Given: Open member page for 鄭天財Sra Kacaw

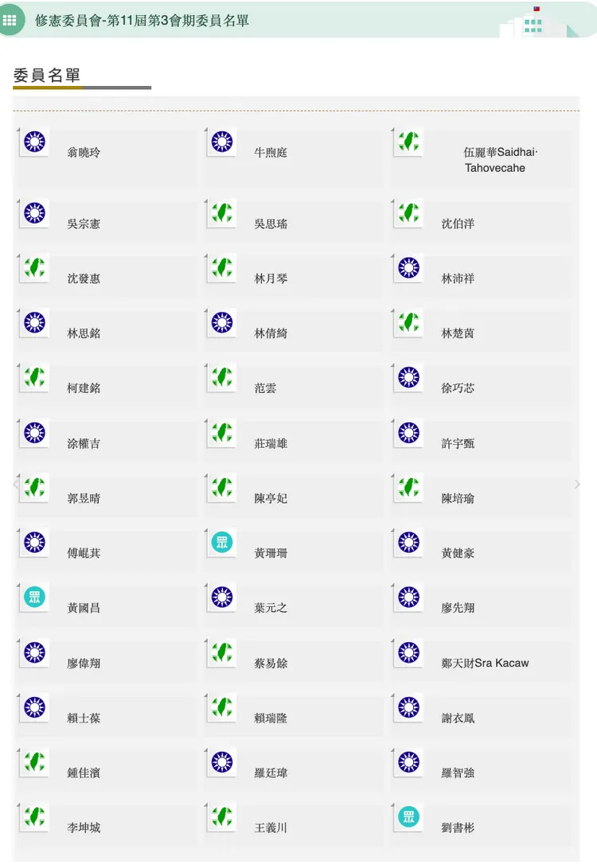Looking at the screenshot, I should (485, 663).
